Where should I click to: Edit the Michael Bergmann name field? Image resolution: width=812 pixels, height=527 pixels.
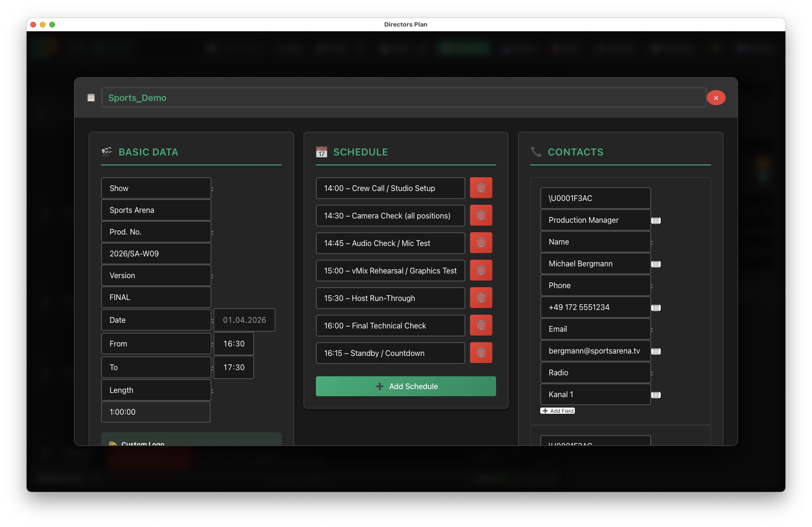pyautogui.click(x=596, y=263)
